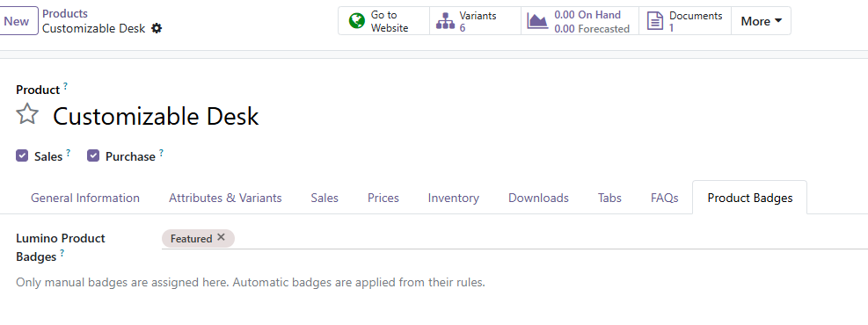Open Documents 1 button
The width and height of the screenshot is (868, 325).
[685, 21]
